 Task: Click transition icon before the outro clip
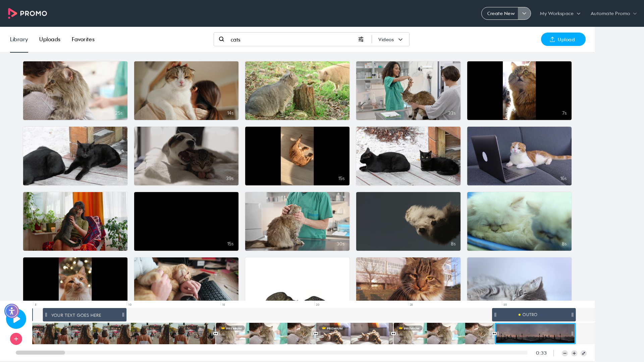pyautogui.click(x=494, y=334)
